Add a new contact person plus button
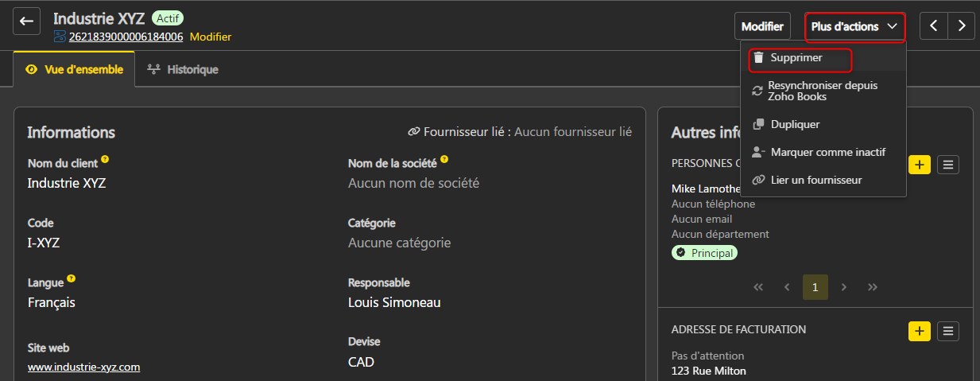The image size is (980, 381). (919, 165)
